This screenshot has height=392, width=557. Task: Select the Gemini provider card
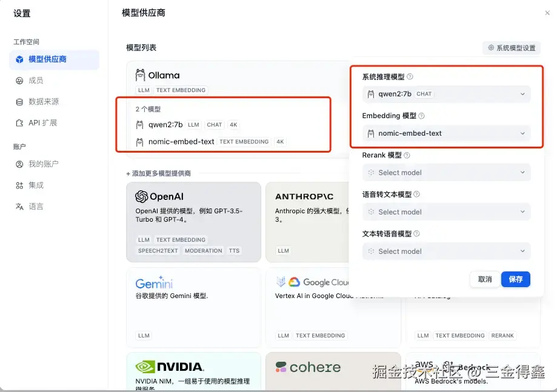(x=193, y=308)
